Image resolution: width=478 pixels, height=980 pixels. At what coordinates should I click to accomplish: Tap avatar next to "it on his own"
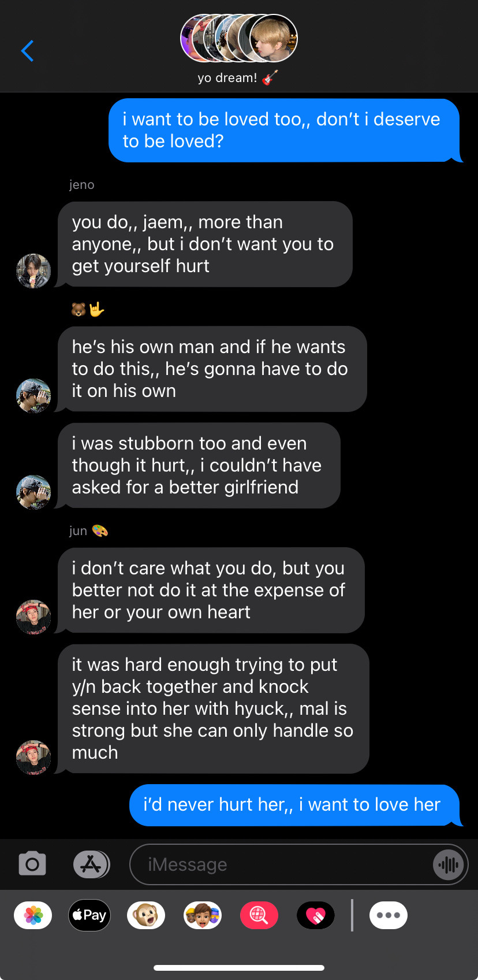tap(33, 395)
